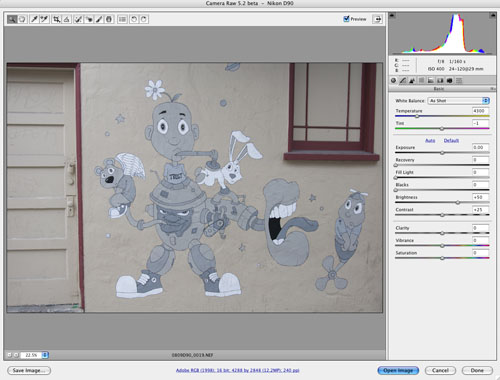The image size is (500, 380).
Task: Click the Saturation value field
Action: [x=480, y=253]
